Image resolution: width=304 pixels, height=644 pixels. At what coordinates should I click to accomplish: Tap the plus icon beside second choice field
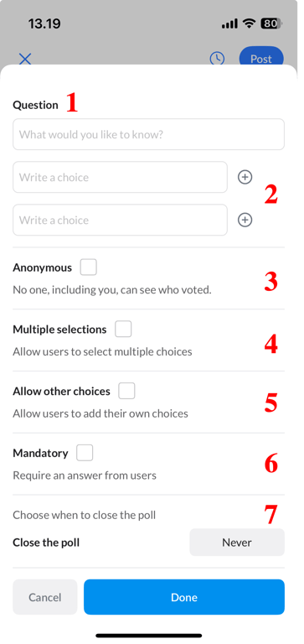pos(245,221)
